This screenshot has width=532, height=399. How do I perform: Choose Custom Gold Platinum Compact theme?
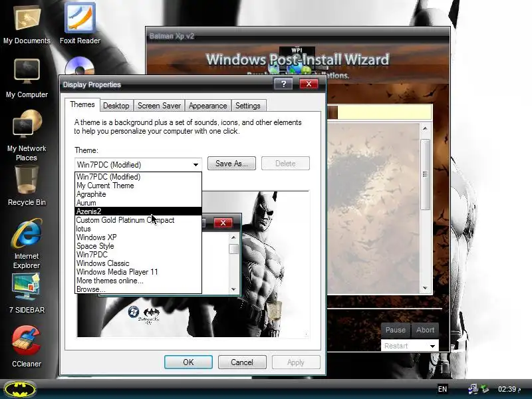138,220
